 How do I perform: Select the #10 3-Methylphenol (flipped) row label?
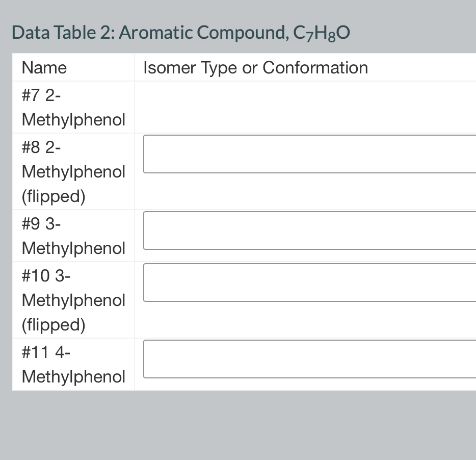pos(73,300)
